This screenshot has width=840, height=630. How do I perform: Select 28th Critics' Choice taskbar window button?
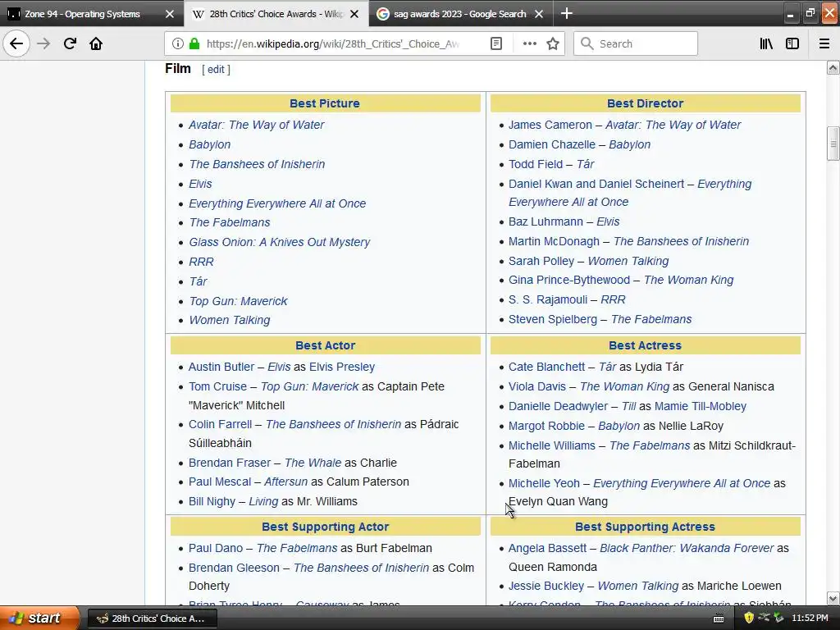coord(152,619)
